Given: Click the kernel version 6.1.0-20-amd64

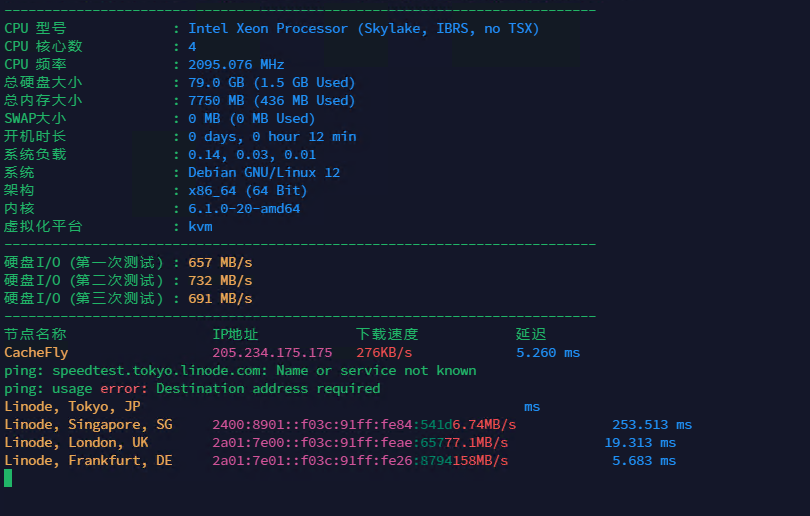Looking at the screenshot, I should pos(244,209).
